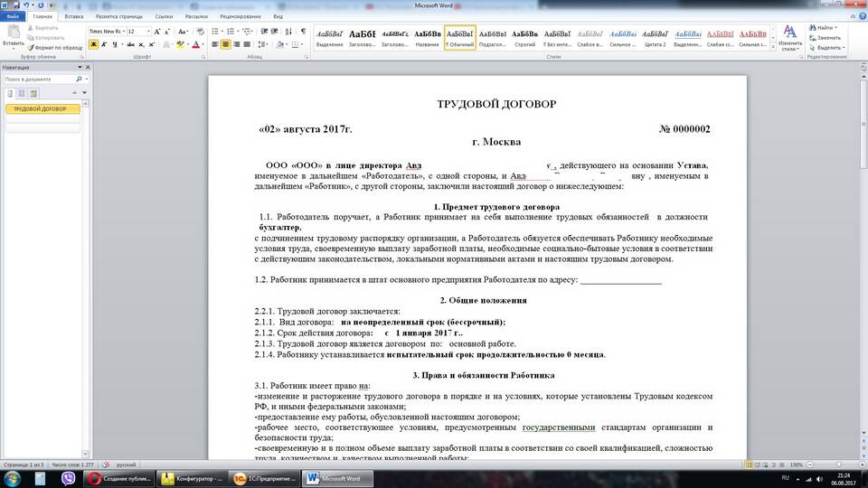Decrease font size with Shrink Font icon

click(x=167, y=32)
